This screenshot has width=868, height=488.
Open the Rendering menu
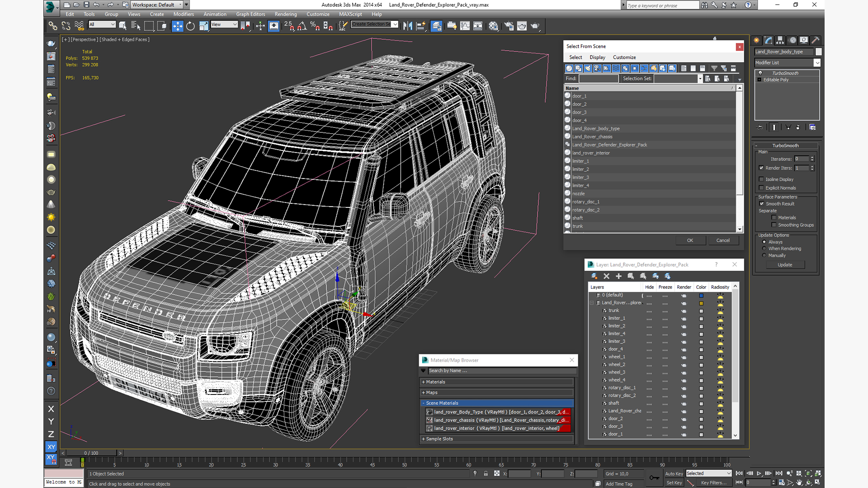285,14
